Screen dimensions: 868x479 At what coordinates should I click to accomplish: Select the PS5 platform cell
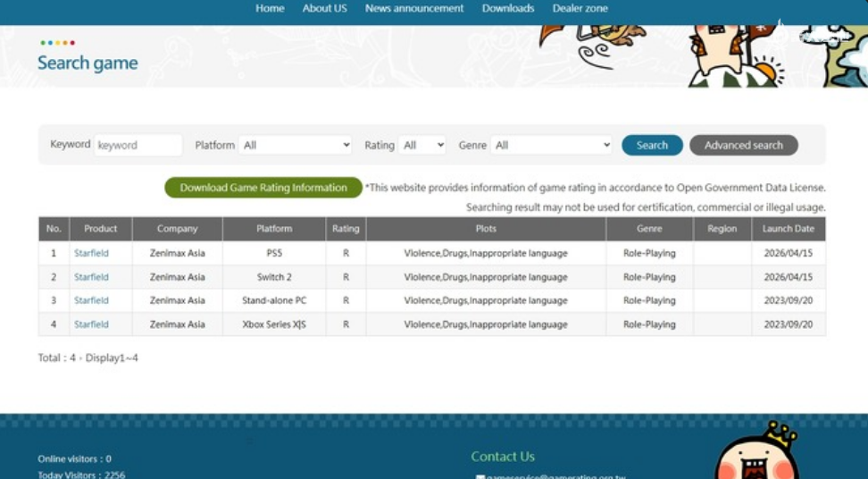[274, 253]
